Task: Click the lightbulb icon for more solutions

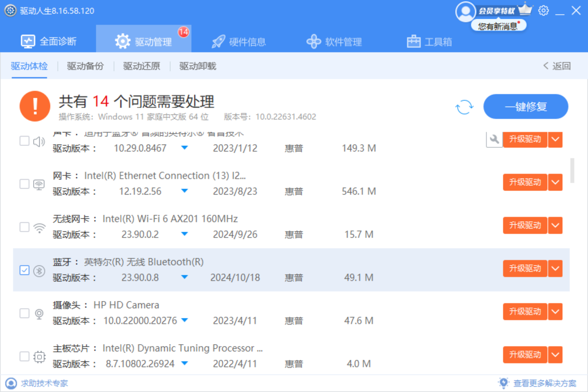Action: point(504,383)
